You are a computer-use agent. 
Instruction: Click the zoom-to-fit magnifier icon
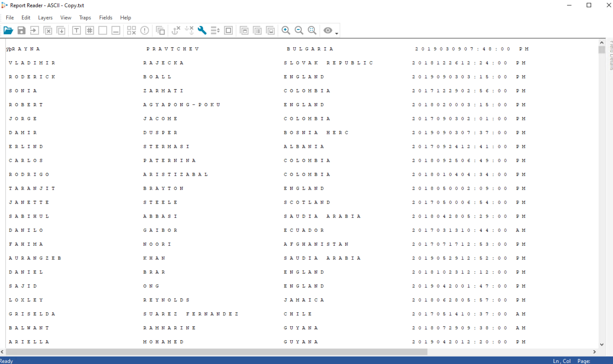[x=312, y=30]
